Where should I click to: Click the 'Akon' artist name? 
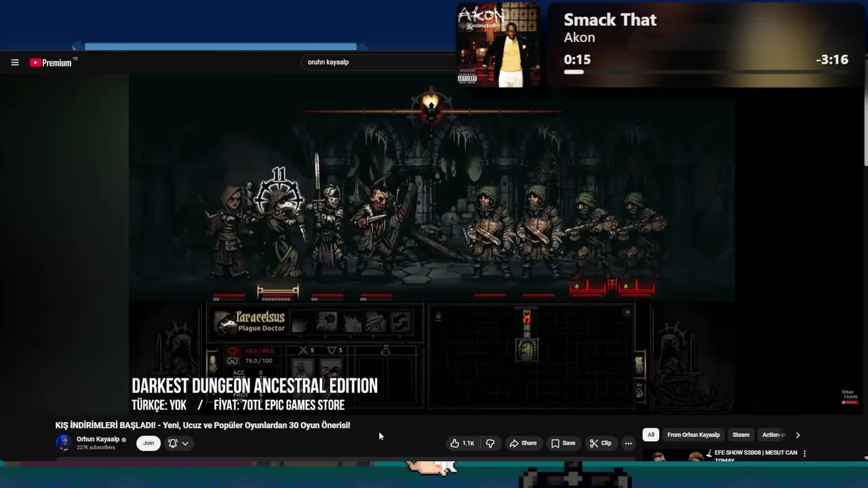click(579, 38)
